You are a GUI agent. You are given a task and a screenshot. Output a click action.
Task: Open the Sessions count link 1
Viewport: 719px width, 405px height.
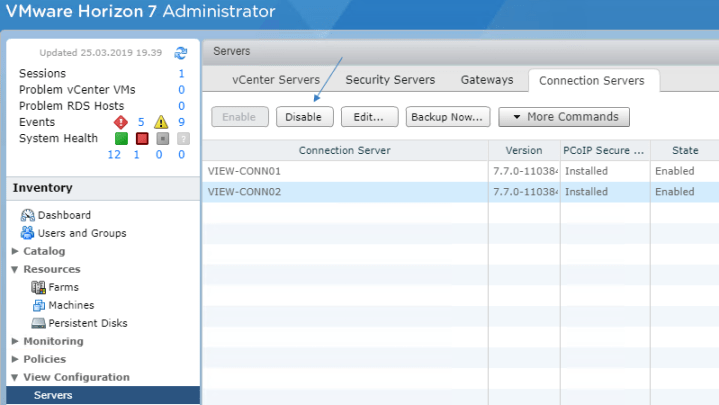[x=182, y=73]
